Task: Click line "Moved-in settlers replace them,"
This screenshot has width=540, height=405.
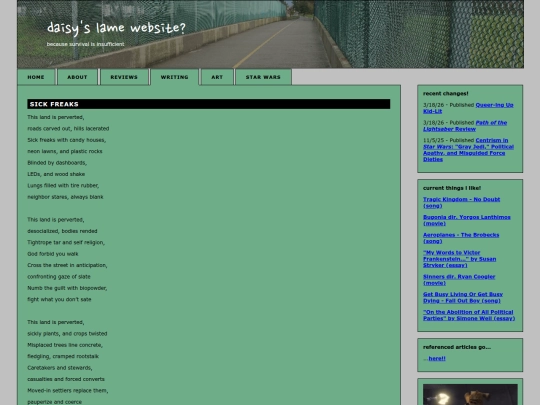Action: [68, 390]
